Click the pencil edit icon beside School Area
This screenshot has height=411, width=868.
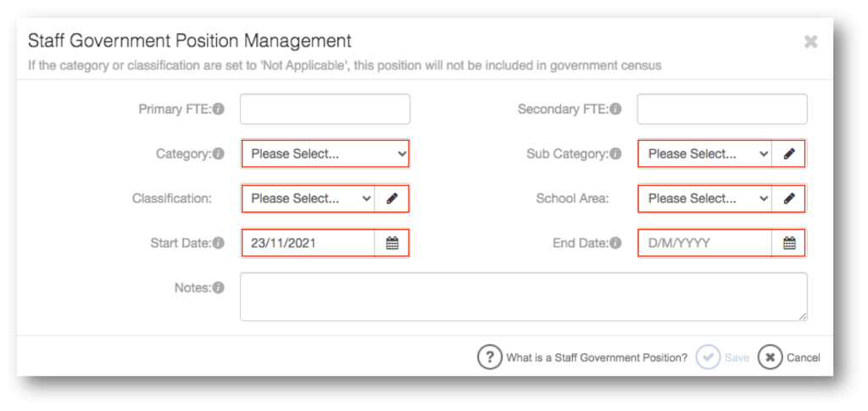pos(789,198)
